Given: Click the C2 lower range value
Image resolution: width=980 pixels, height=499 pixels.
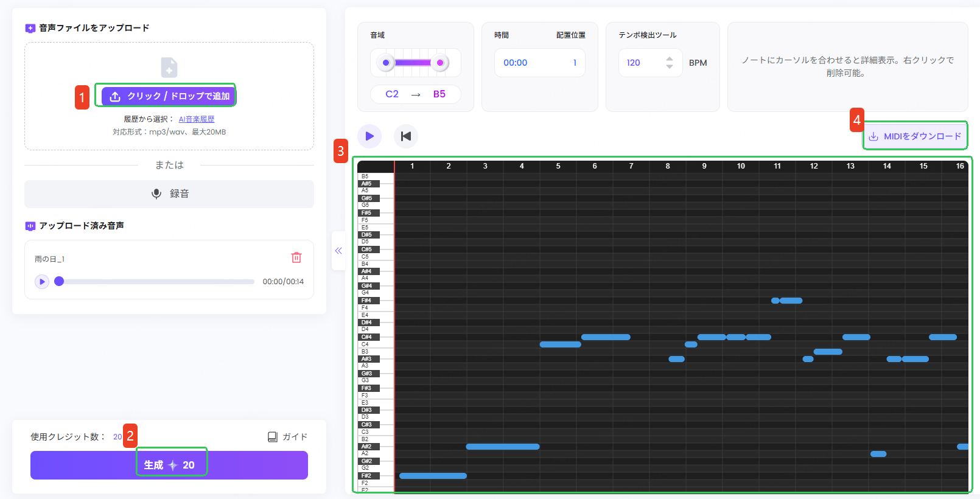Looking at the screenshot, I should (392, 94).
